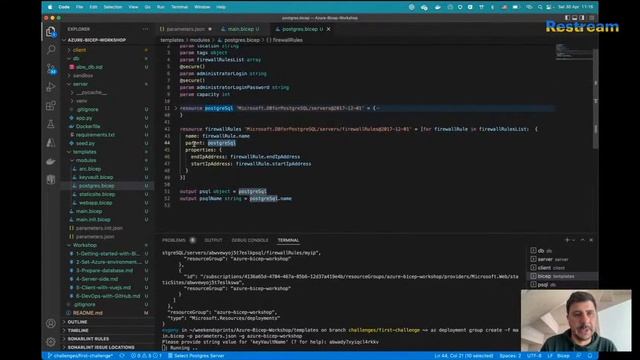Open keyvault.bicep in the explorer
The image size is (640, 360).
96,178
